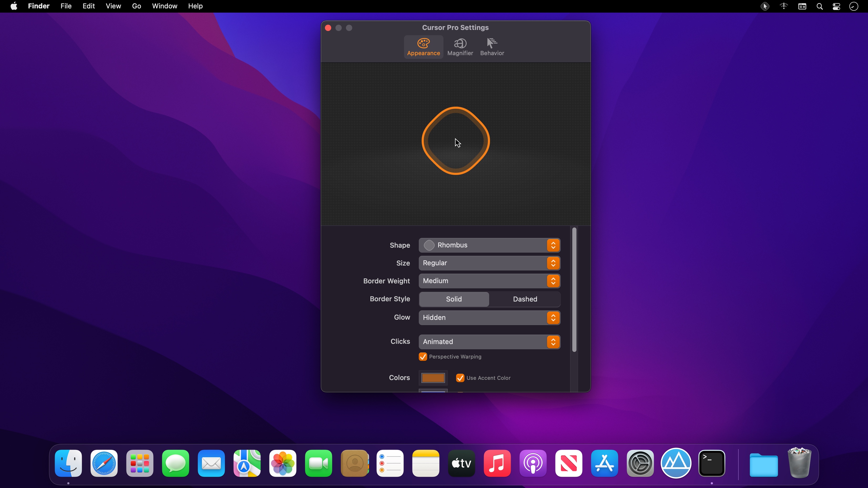Click the orange Colors swatch
868x488 pixels.
[x=433, y=378]
